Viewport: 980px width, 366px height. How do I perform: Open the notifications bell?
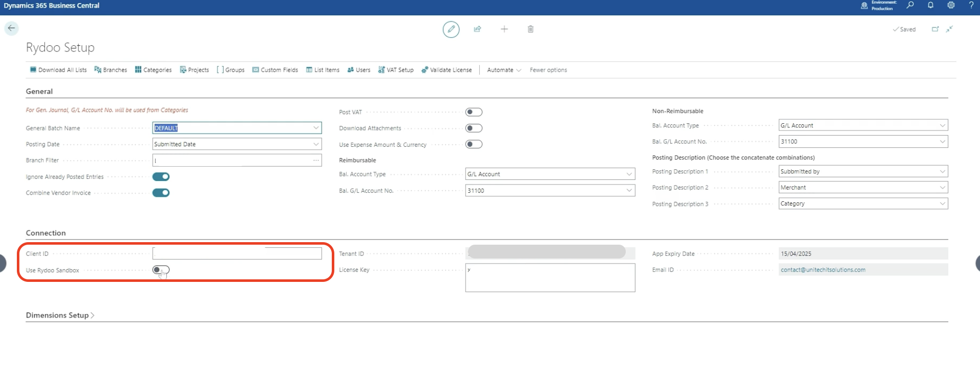pyautogui.click(x=930, y=5)
